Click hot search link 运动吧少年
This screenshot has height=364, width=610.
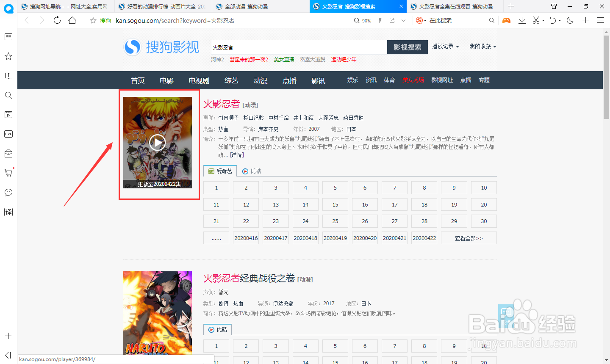[344, 60]
